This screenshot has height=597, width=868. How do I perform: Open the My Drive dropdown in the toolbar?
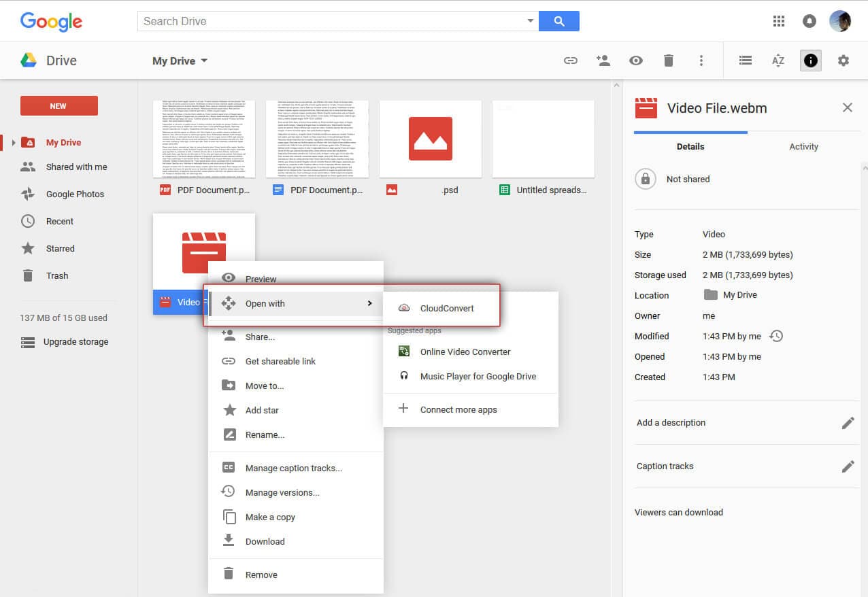(x=180, y=61)
